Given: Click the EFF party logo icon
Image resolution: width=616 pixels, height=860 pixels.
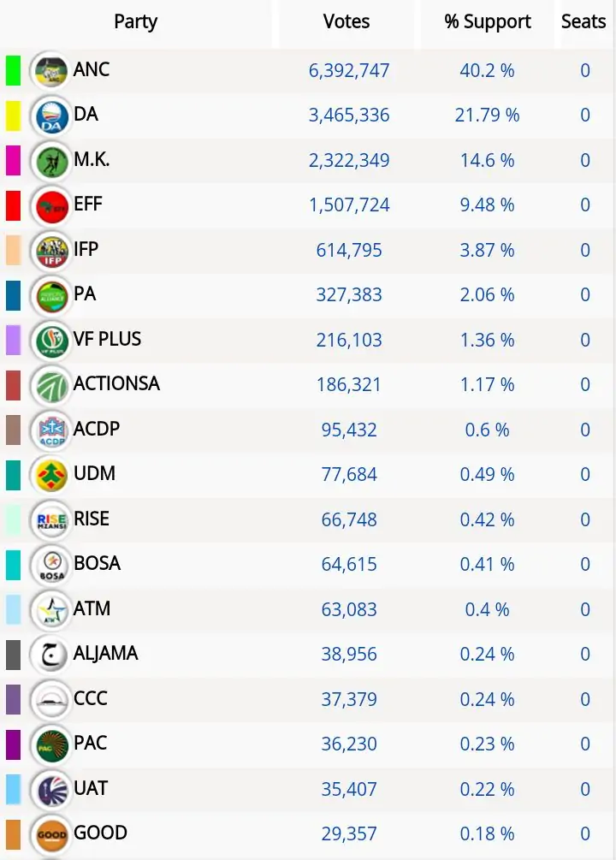Looking at the screenshot, I should (x=50, y=205).
